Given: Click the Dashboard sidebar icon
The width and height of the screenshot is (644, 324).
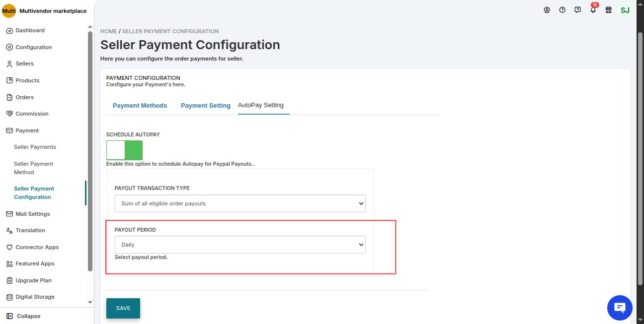Looking at the screenshot, I should pyautogui.click(x=9, y=31).
